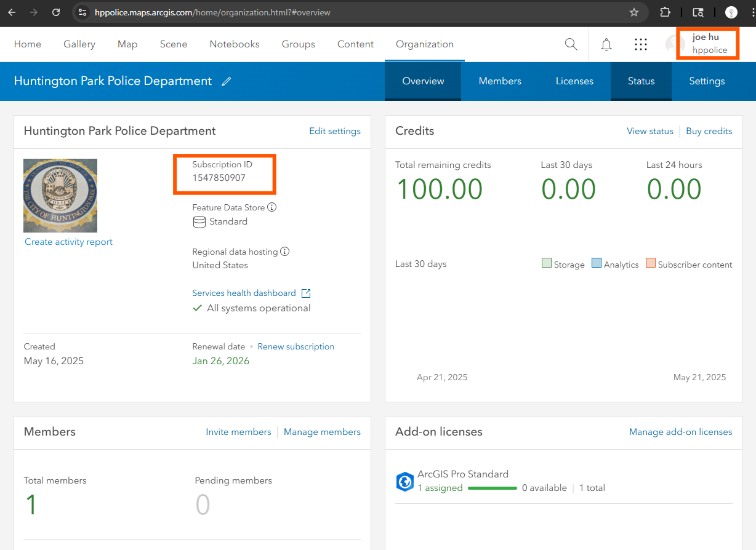Click Edit settings link

[335, 131]
